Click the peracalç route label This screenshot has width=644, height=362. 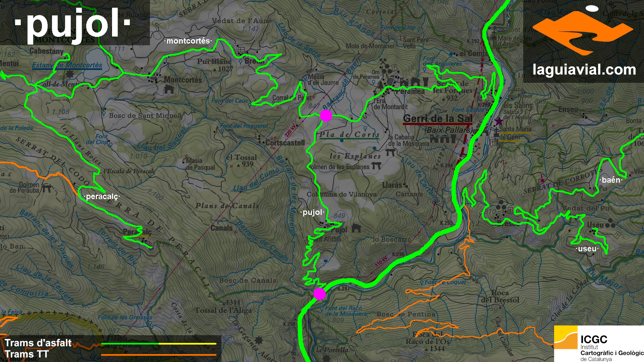click(x=102, y=196)
